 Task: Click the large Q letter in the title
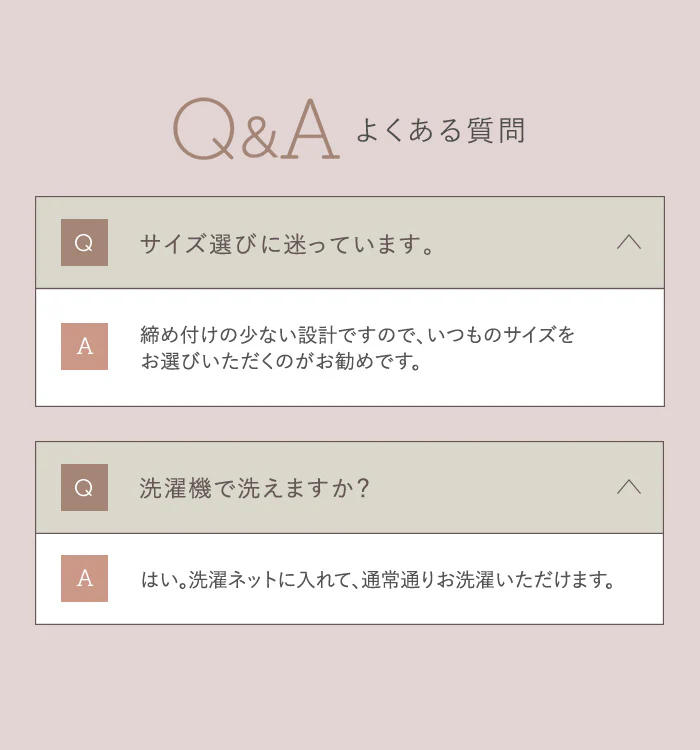(204, 129)
